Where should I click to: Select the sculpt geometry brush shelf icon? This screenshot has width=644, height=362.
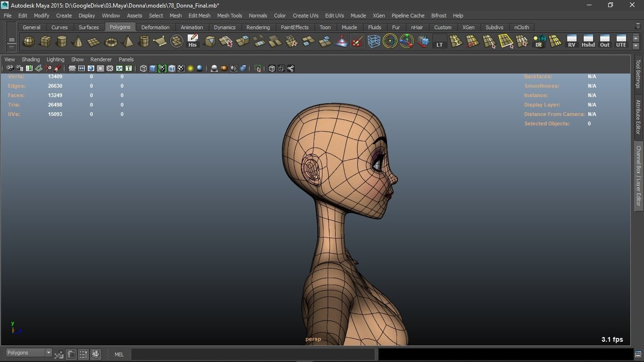(x=357, y=41)
